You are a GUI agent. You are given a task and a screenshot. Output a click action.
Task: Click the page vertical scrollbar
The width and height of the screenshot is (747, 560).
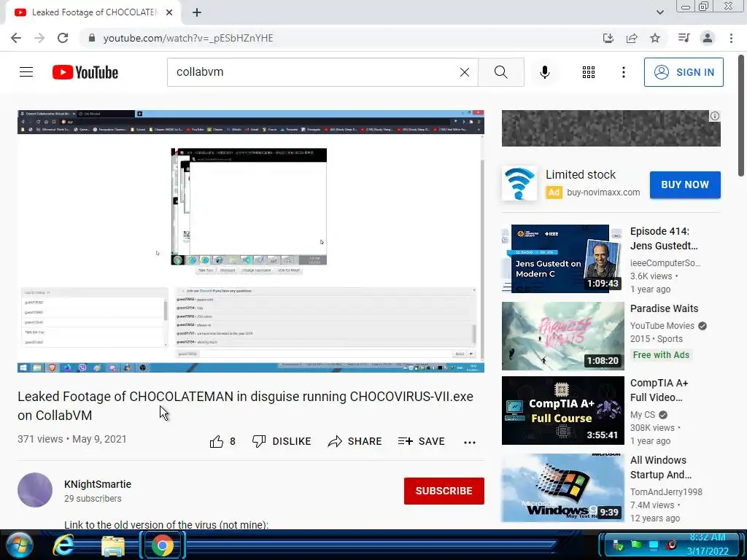pyautogui.click(x=741, y=116)
